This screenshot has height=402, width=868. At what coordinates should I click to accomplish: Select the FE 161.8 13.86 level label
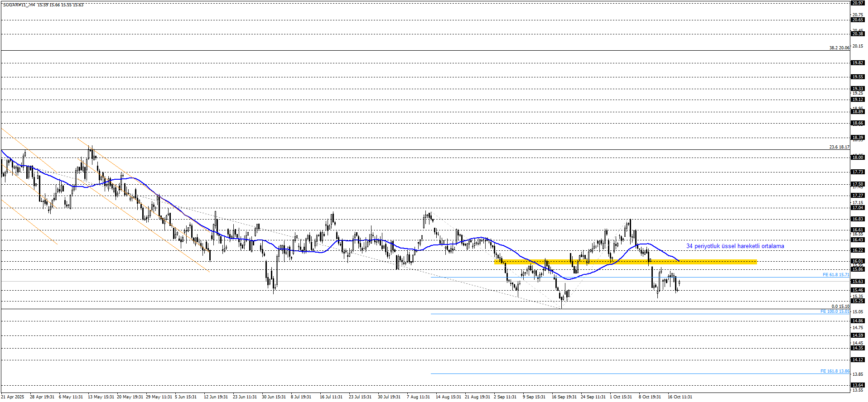coord(834,371)
